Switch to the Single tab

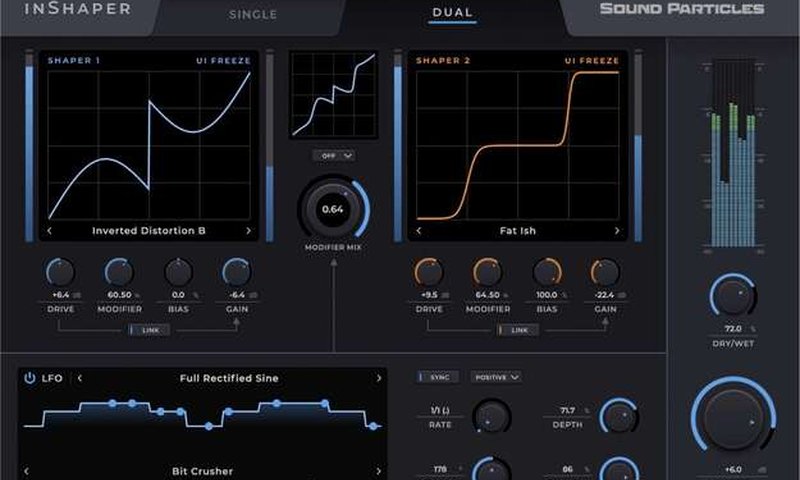pyautogui.click(x=253, y=15)
